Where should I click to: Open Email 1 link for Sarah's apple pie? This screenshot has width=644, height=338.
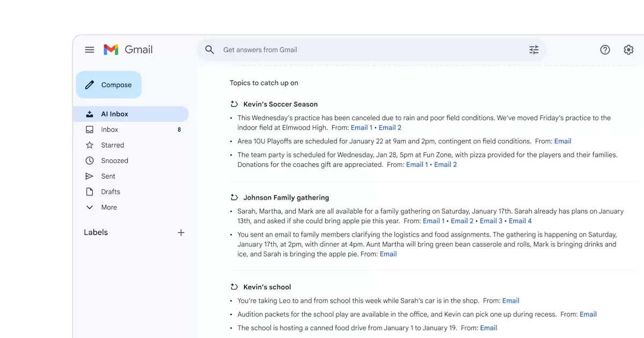[434, 221]
